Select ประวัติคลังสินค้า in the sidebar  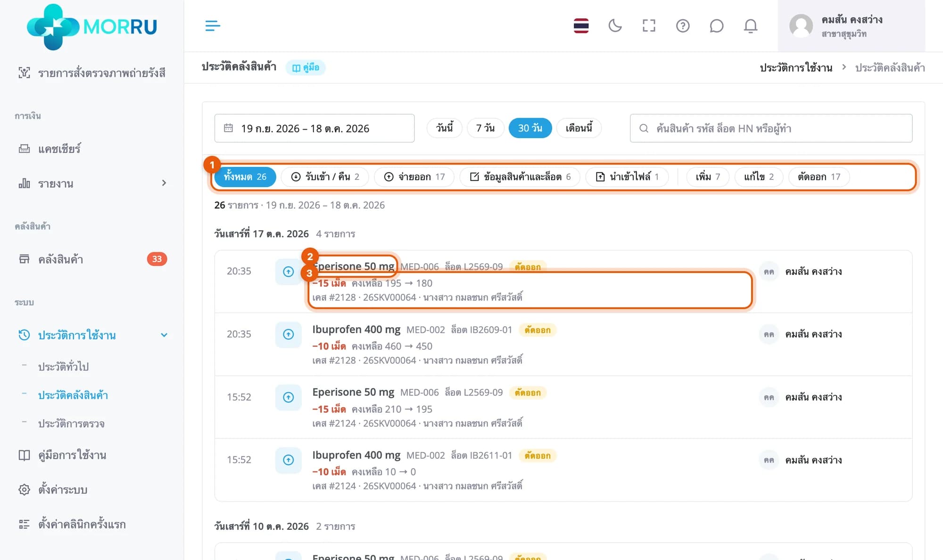coord(73,395)
